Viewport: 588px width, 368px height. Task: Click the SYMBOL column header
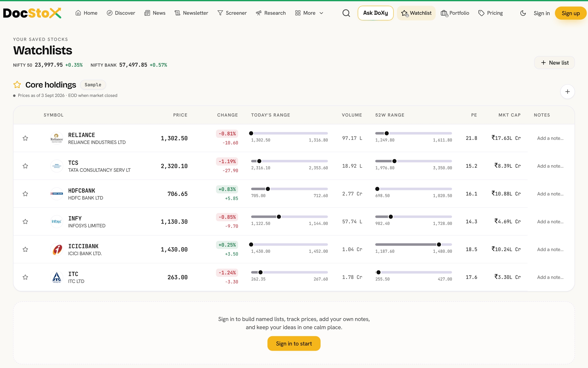(x=54, y=115)
